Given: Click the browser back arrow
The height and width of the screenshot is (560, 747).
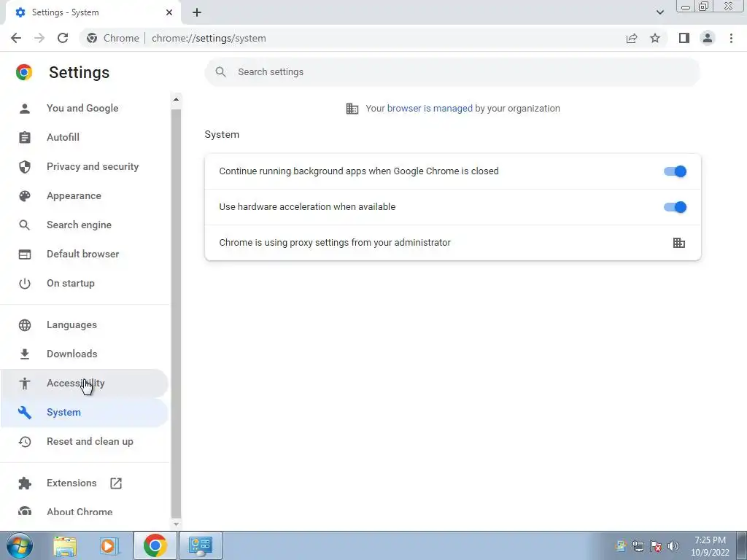Looking at the screenshot, I should [x=16, y=38].
